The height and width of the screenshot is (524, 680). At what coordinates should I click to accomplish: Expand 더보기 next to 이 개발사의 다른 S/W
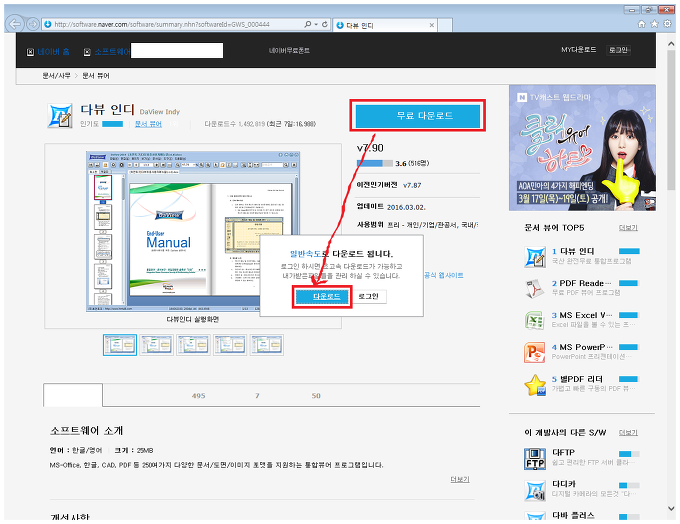[x=628, y=432]
